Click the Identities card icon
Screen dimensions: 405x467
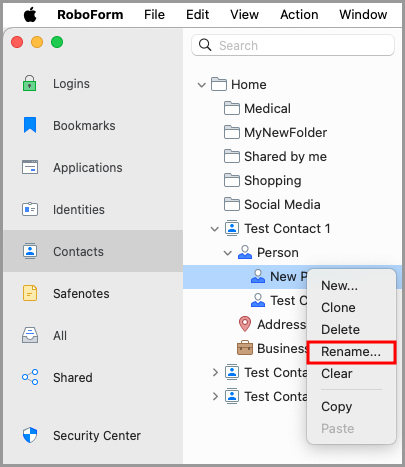[30, 209]
